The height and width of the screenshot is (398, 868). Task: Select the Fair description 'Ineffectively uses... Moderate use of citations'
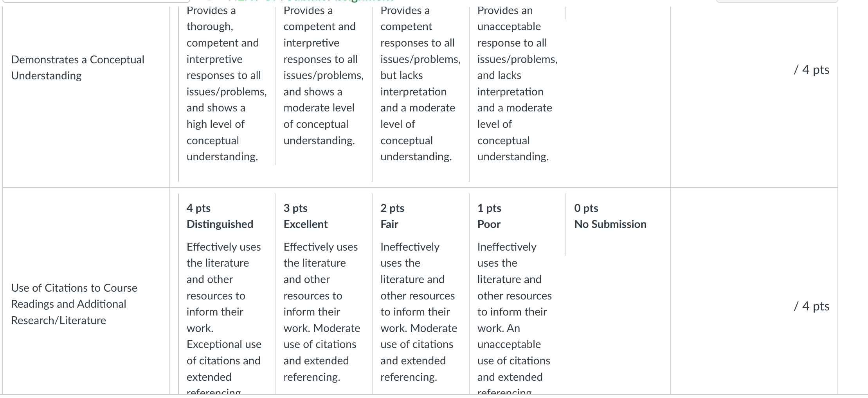click(x=418, y=312)
